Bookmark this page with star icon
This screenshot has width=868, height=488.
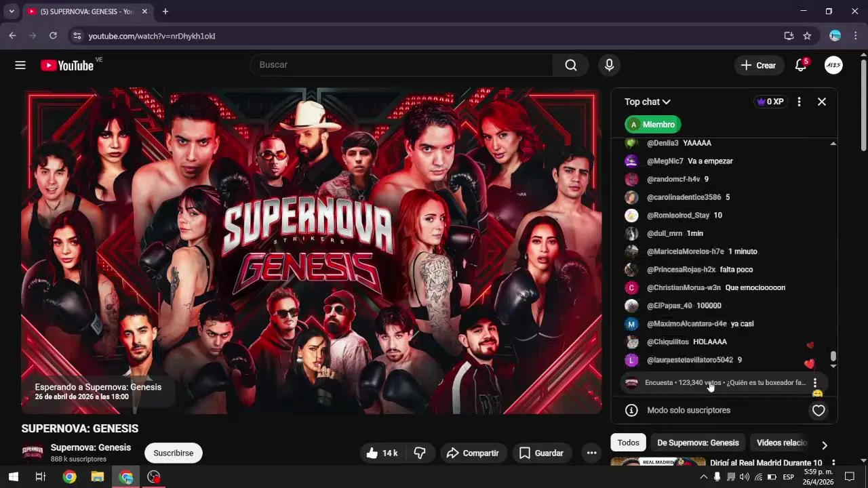tap(807, 36)
